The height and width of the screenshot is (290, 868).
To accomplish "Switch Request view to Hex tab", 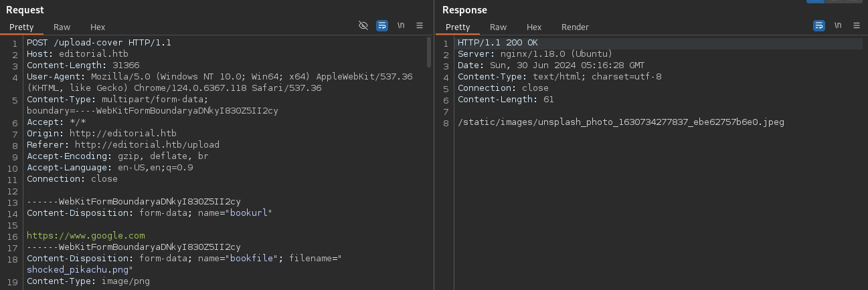I will tap(98, 27).
